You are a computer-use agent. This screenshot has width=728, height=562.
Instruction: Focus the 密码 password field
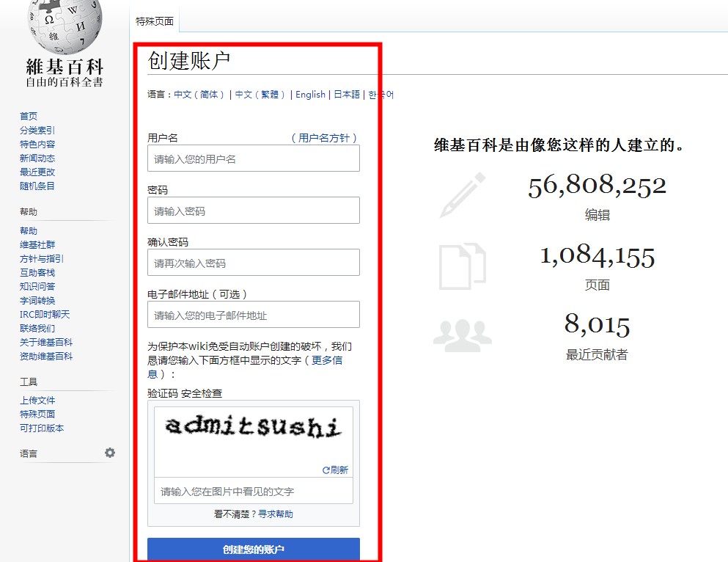[x=254, y=211]
